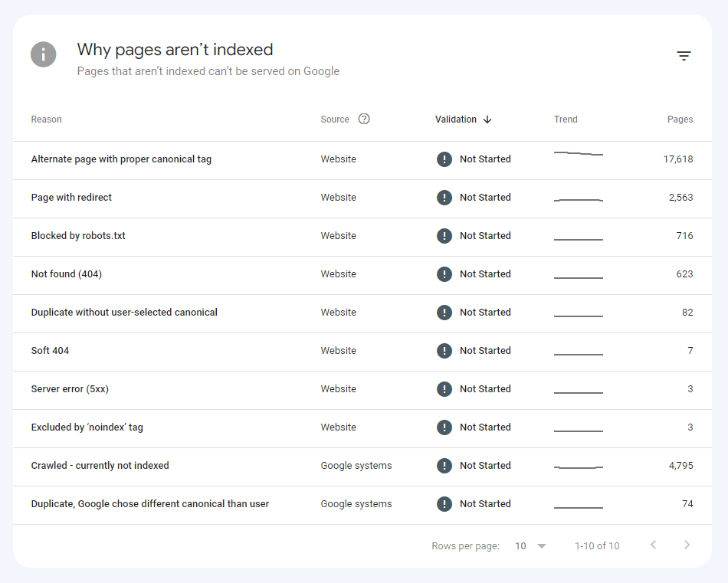
Task: Sort by the Reason column header
Action: click(x=47, y=120)
